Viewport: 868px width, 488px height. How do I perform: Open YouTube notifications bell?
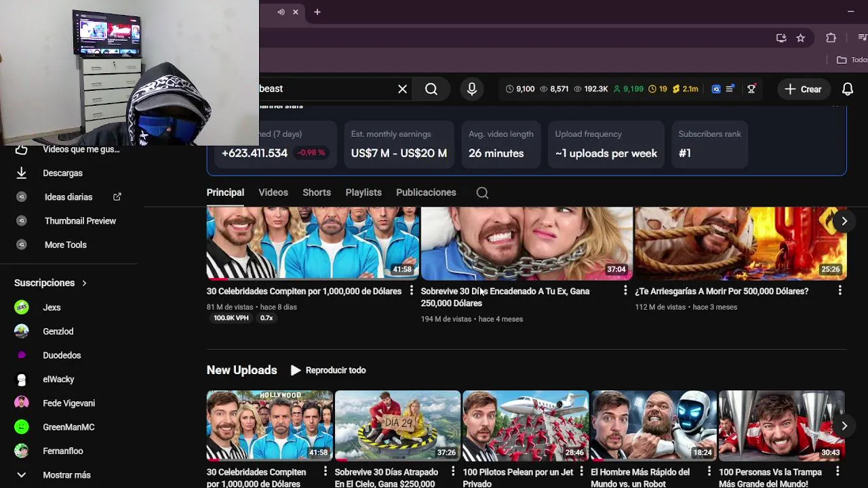tap(848, 89)
